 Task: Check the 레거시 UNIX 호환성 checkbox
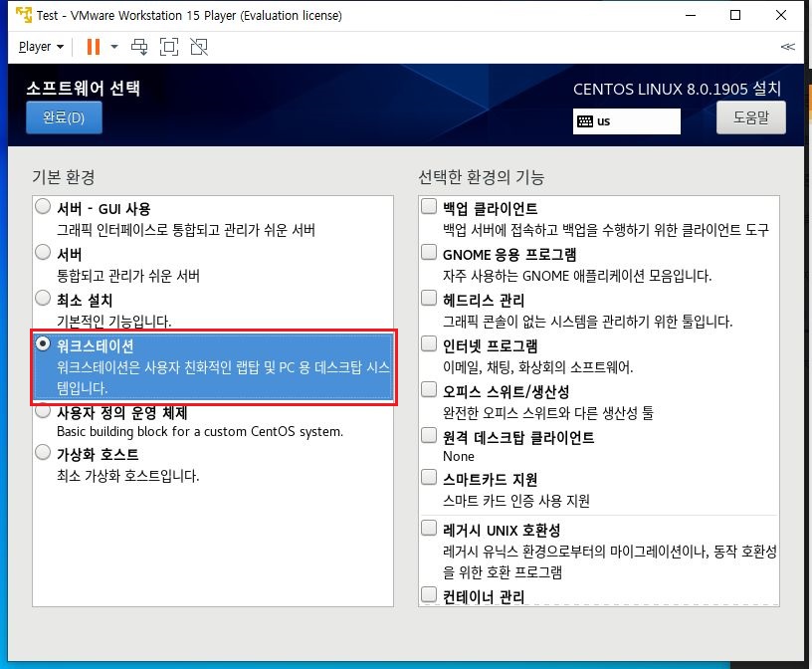tap(429, 528)
